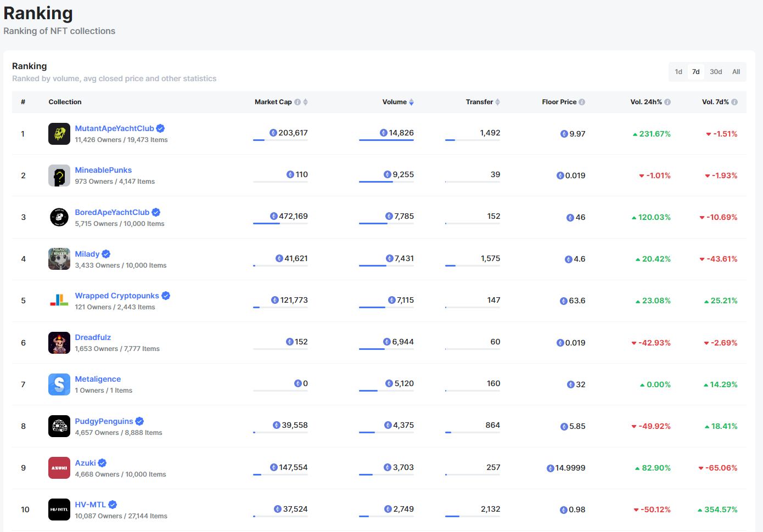Click '4,668 Owners / 10,000 Items' under Azuki

(x=121, y=474)
